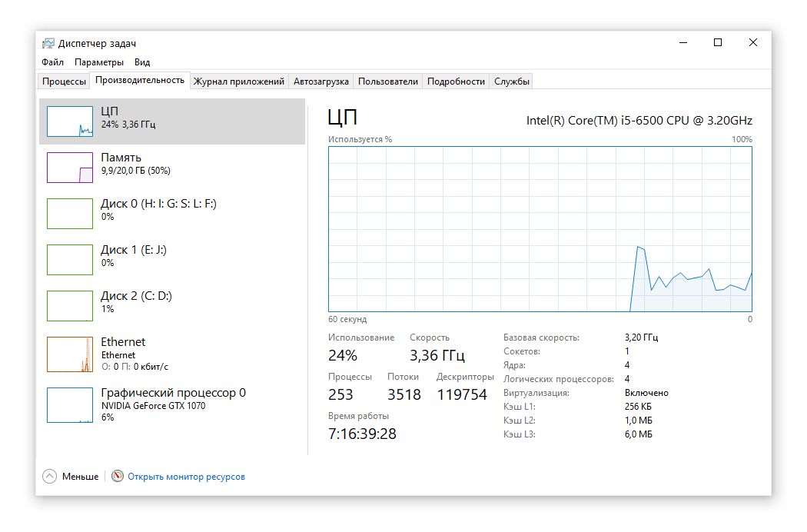Click the Intel(R) Core(TM) i5-6500 CPU name

point(639,121)
